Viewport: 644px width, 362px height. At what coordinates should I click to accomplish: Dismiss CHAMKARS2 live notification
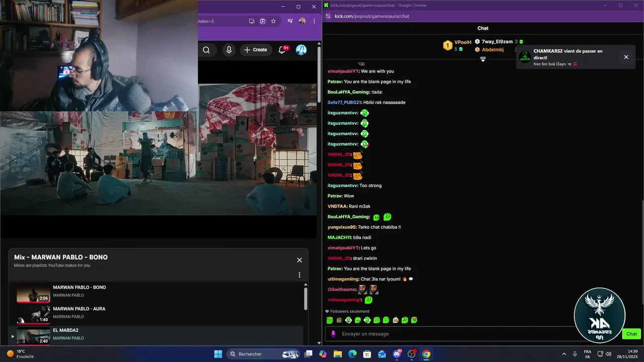(626, 57)
